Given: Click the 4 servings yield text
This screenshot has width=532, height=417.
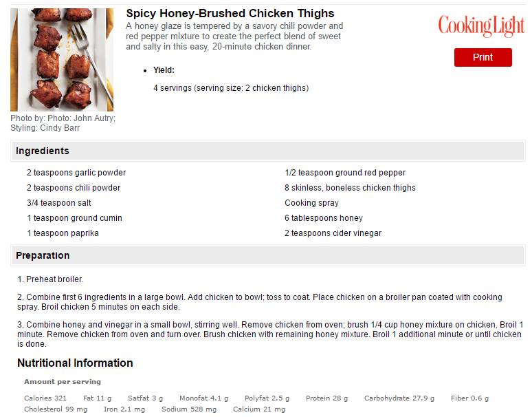Looking at the screenshot, I should [x=231, y=88].
